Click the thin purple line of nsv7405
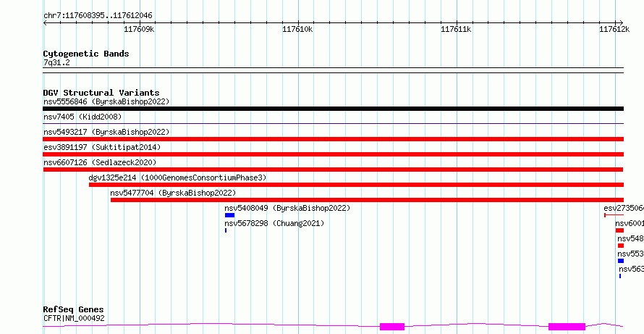The image size is (644, 334). (333, 123)
